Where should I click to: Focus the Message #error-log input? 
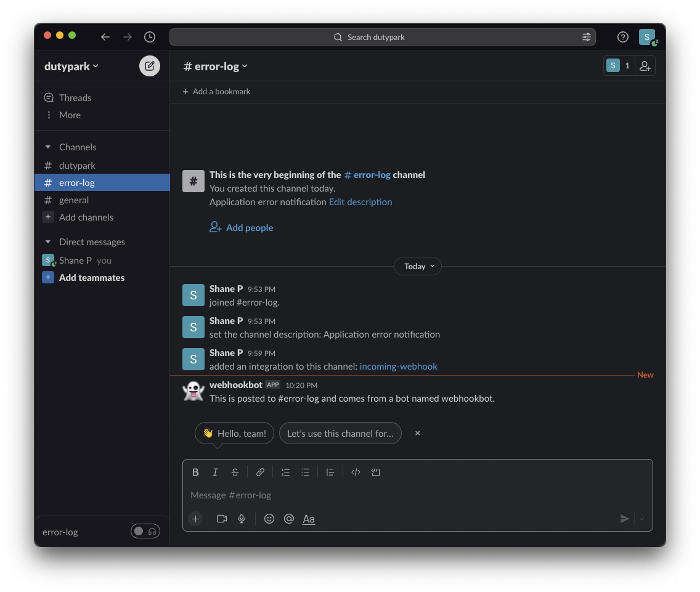417,495
